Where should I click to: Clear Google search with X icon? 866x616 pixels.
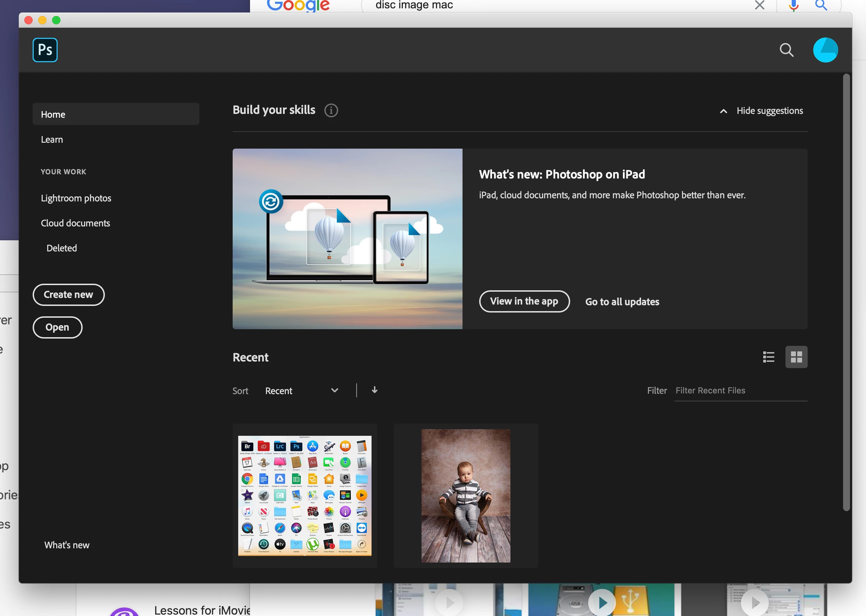(x=759, y=5)
